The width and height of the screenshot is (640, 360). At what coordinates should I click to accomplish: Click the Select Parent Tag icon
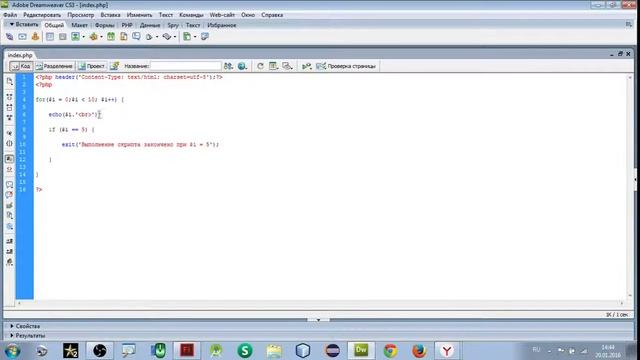(9, 133)
